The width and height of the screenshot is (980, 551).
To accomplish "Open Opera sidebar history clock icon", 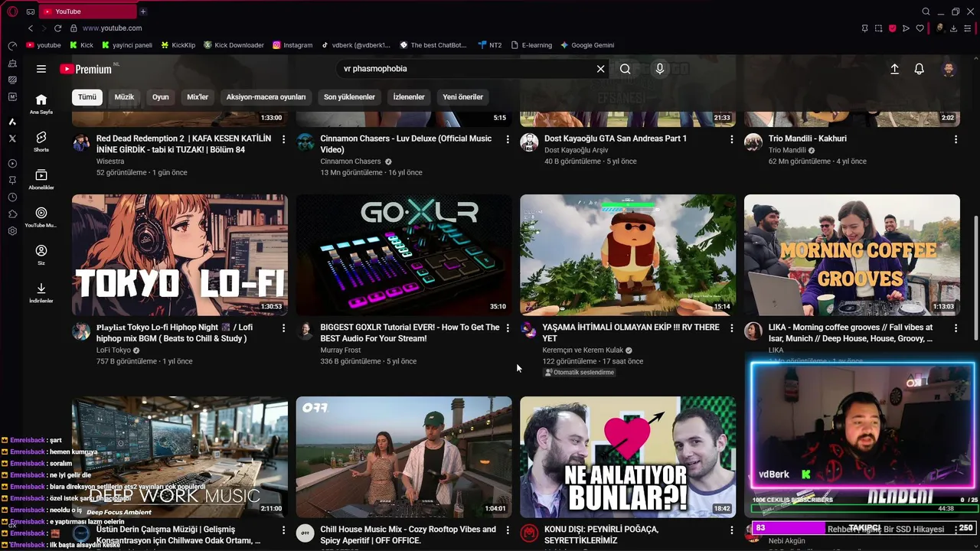I will (x=12, y=197).
